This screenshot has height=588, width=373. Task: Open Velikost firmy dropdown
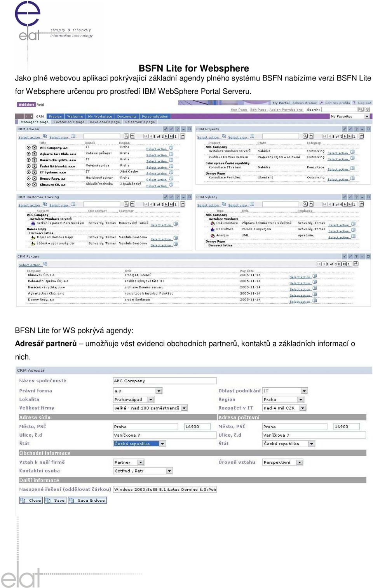click(x=184, y=408)
